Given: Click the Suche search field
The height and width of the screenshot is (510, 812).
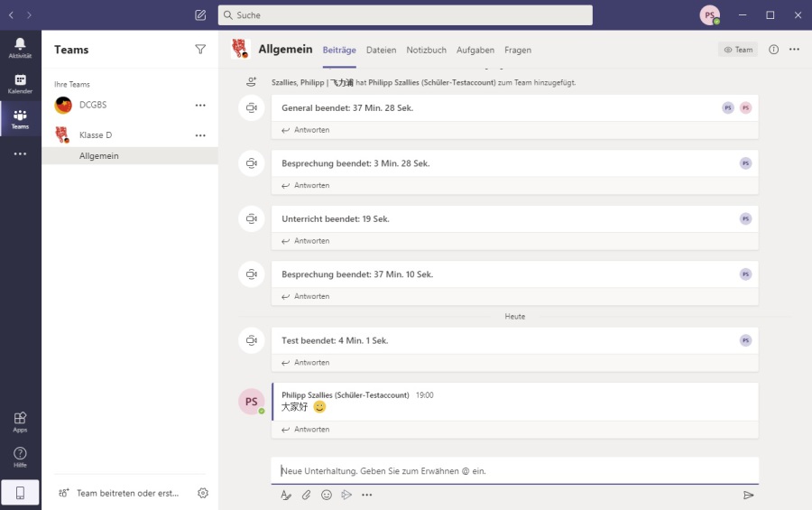Looking at the screenshot, I should click(405, 15).
